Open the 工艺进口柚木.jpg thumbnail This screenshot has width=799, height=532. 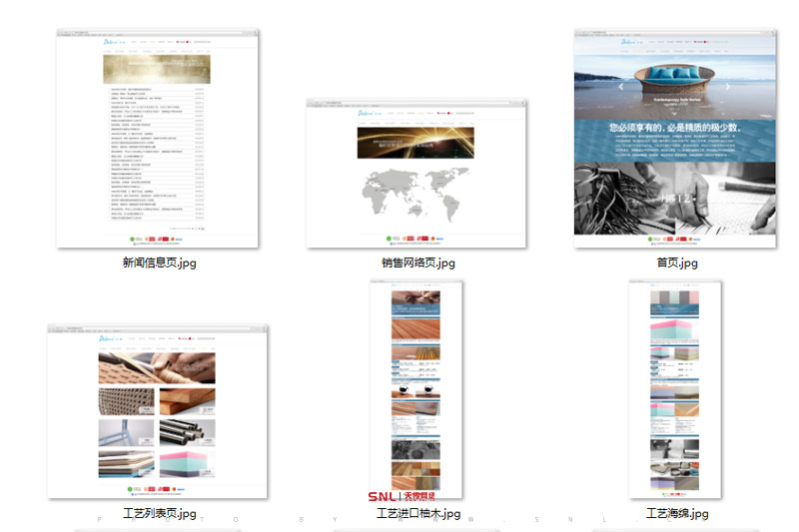click(x=415, y=387)
